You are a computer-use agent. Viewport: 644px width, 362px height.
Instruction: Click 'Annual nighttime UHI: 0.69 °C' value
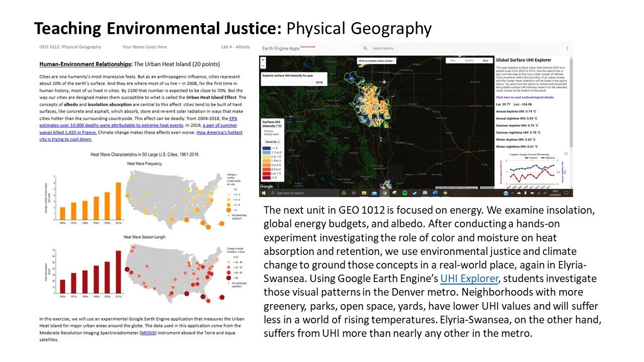pos(517,118)
